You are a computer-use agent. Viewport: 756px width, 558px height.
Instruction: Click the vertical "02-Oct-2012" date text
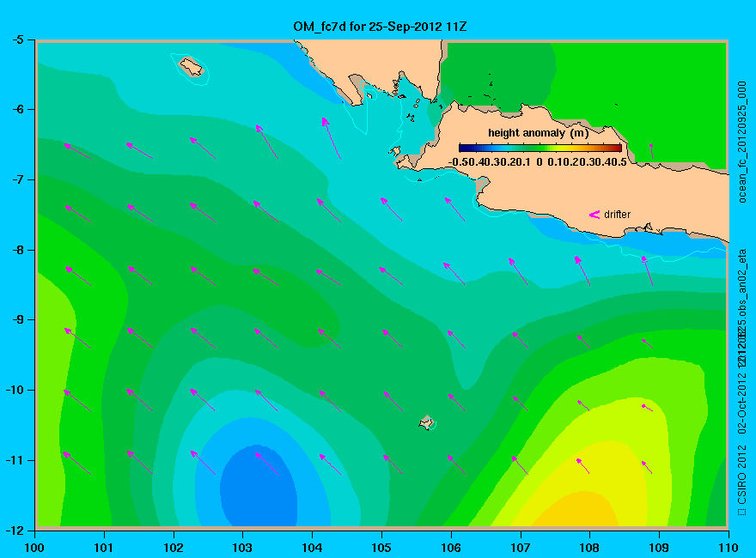(x=742, y=402)
